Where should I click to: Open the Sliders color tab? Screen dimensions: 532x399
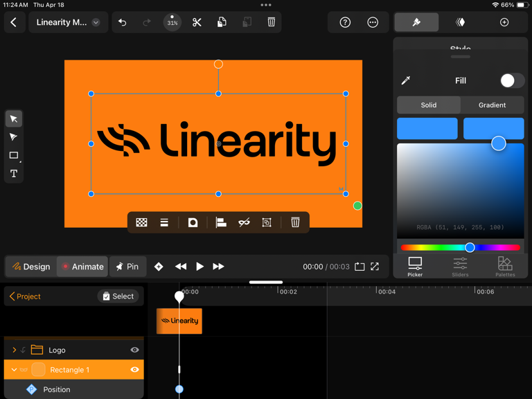(460, 267)
